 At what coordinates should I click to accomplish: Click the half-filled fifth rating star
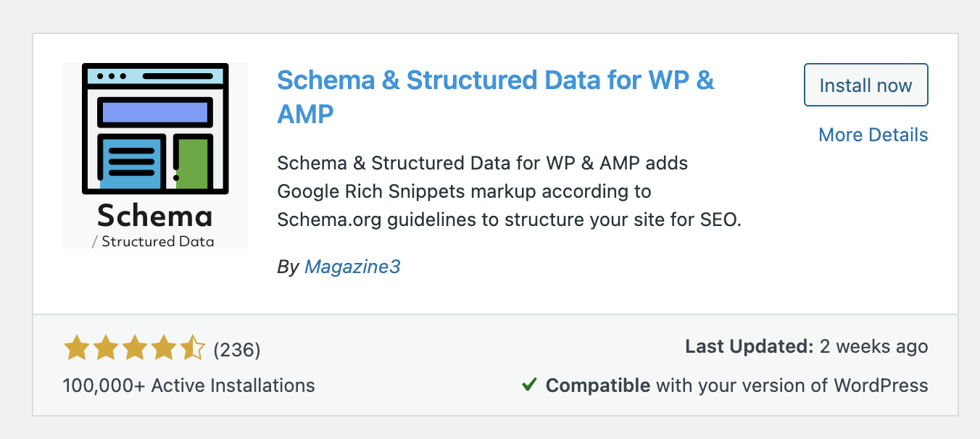click(x=192, y=348)
